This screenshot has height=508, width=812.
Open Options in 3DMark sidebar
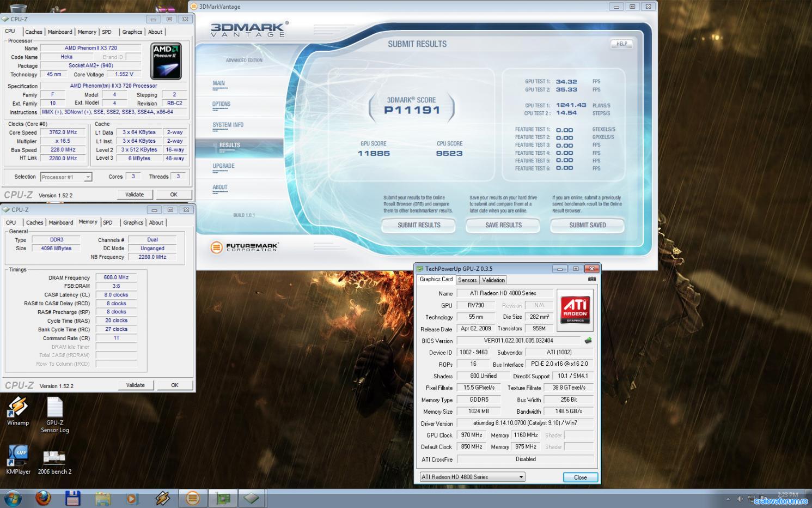pos(221,104)
